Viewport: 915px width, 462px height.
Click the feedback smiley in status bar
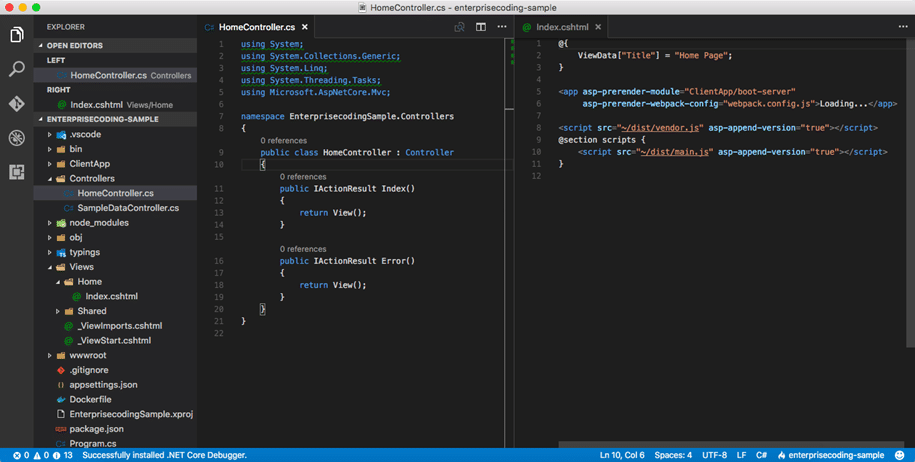900,455
